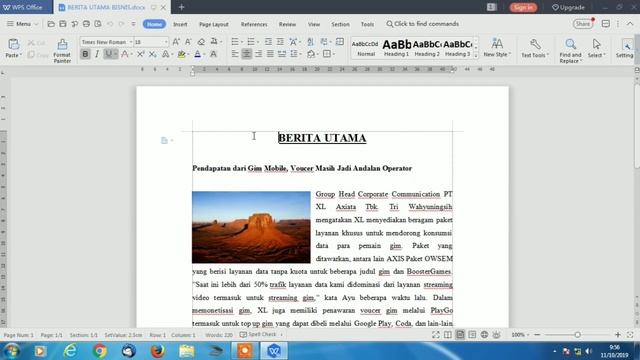The image size is (640, 360).
Task: Click the Upgrade button
Action: (568, 7)
